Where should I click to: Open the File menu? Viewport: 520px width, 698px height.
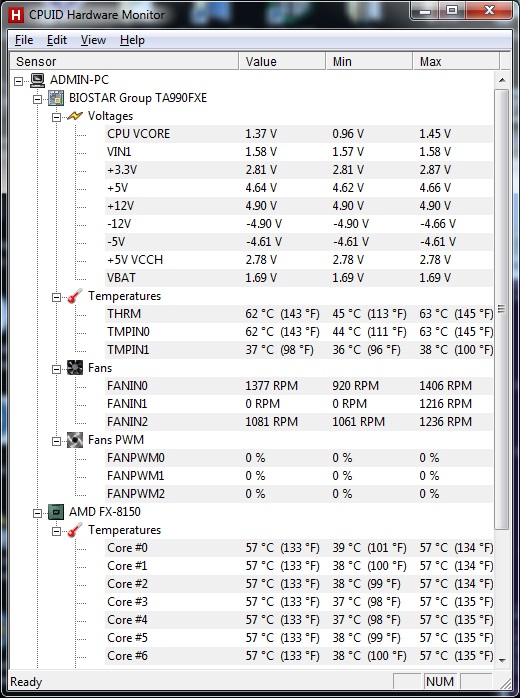click(x=24, y=40)
